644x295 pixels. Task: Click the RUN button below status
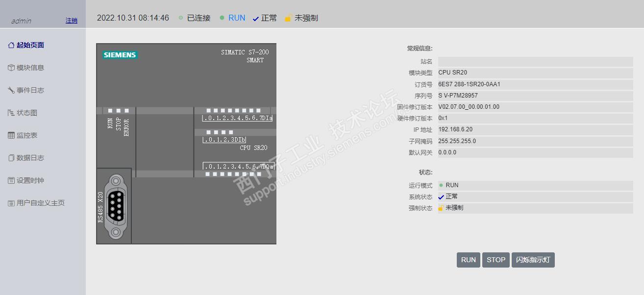pos(469,260)
